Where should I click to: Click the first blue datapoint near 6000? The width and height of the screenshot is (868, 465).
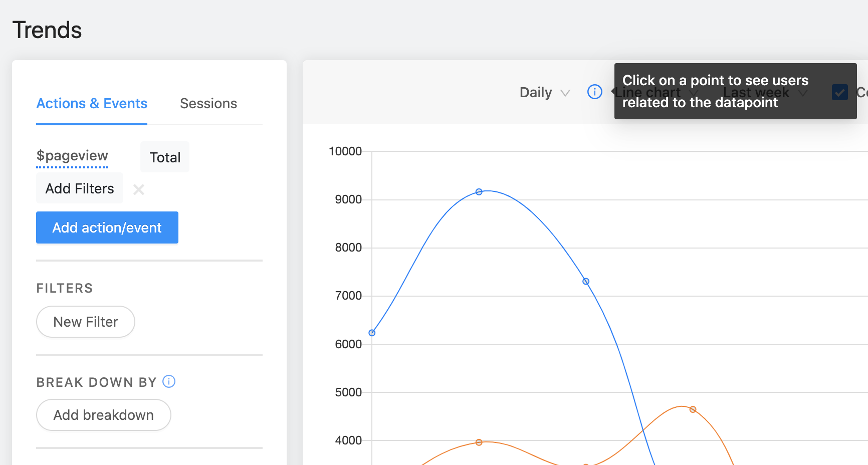[x=372, y=333]
